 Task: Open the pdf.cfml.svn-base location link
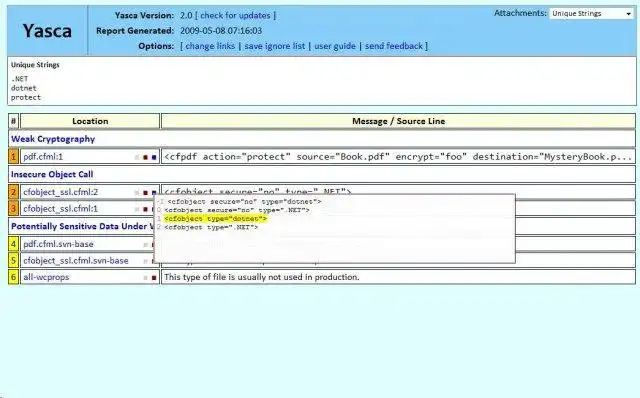[x=58, y=244]
